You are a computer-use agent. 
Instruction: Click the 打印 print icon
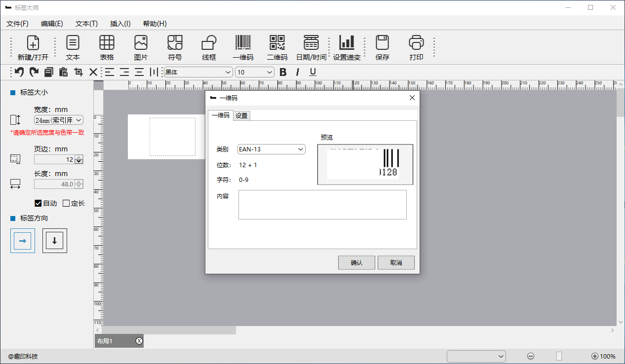[416, 48]
